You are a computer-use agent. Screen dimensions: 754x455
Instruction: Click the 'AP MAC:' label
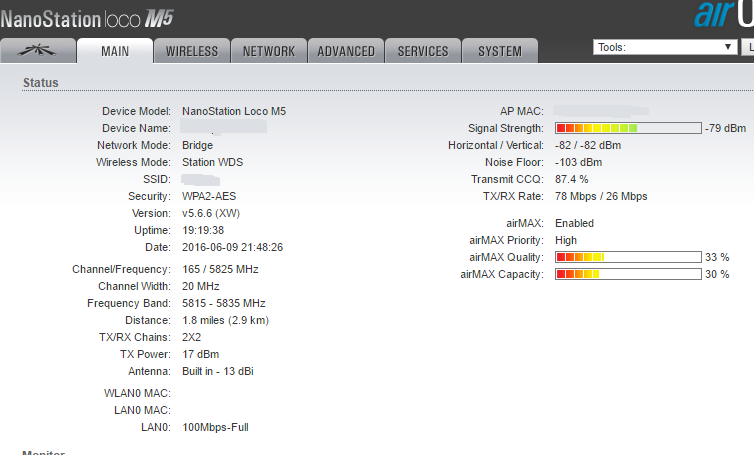pyautogui.click(x=521, y=111)
